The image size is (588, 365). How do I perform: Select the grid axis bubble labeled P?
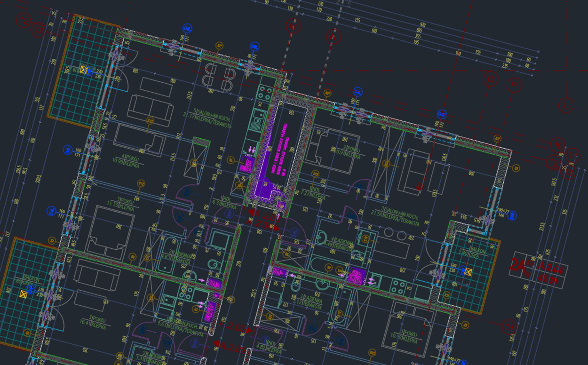(x=514, y=85)
